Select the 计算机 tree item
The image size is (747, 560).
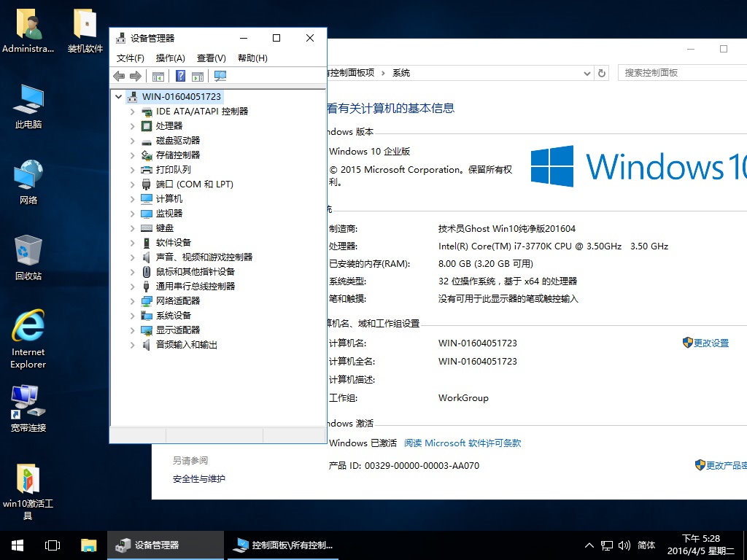[x=169, y=199]
